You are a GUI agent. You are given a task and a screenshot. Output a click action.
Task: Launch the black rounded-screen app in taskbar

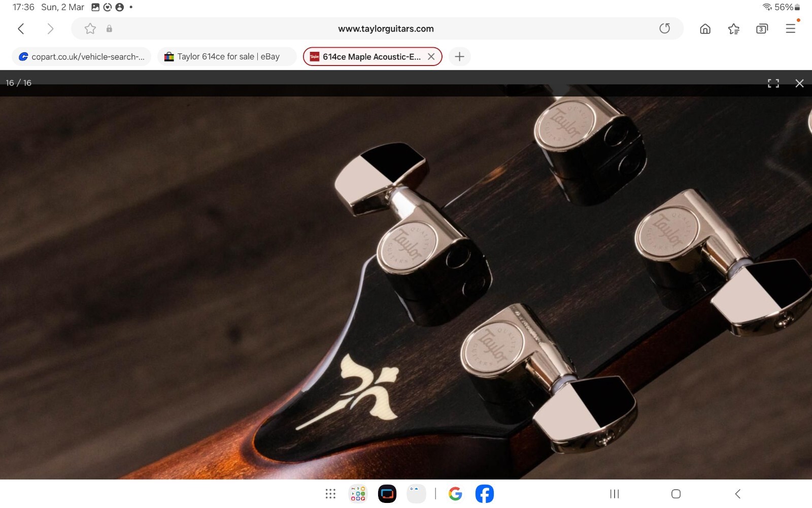[387, 494]
